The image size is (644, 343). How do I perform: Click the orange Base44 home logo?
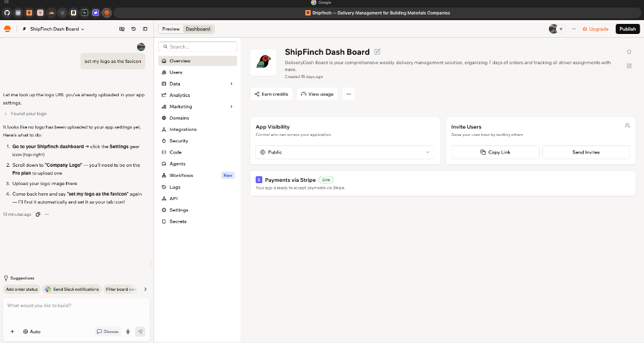pyautogui.click(x=8, y=29)
